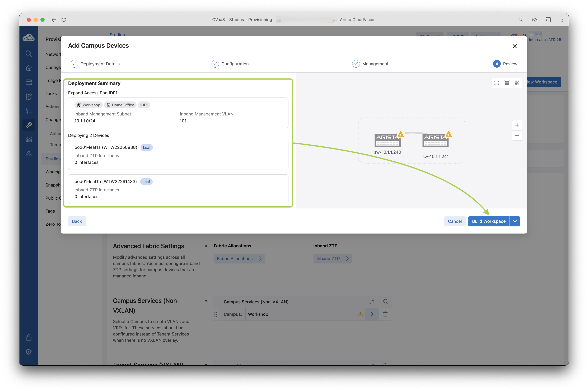Click the browser reload icon
This screenshot has width=588, height=391.
pos(64,20)
